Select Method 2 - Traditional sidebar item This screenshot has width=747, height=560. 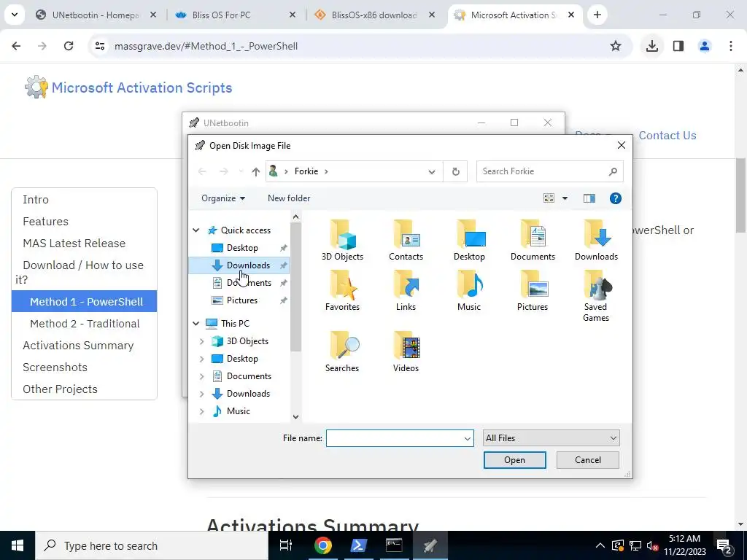tap(85, 324)
